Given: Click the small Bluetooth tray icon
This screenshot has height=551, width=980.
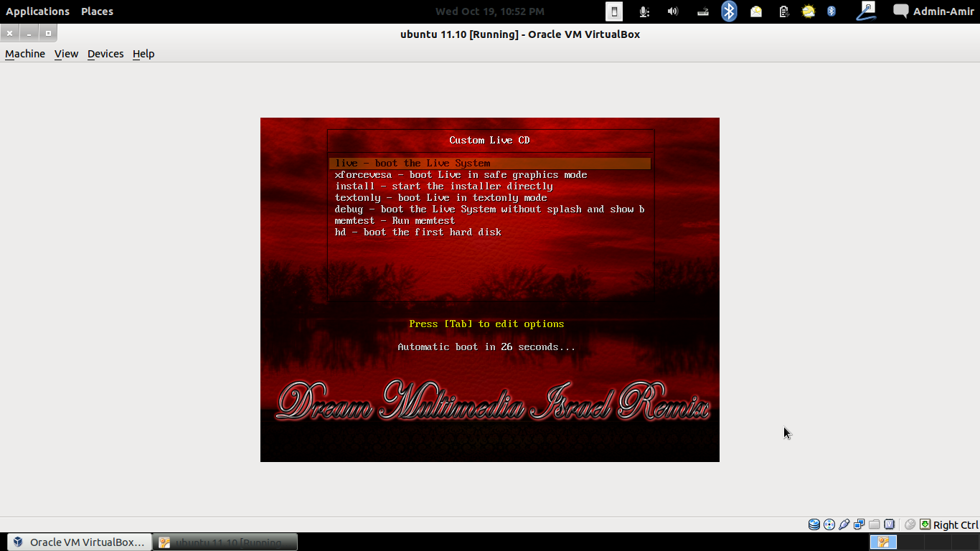Looking at the screenshot, I should [831, 11].
